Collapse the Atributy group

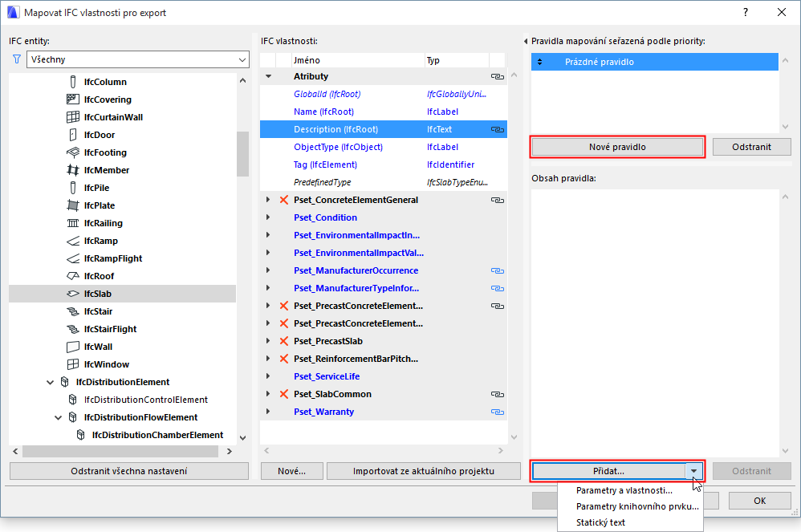[x=268, y=76]
